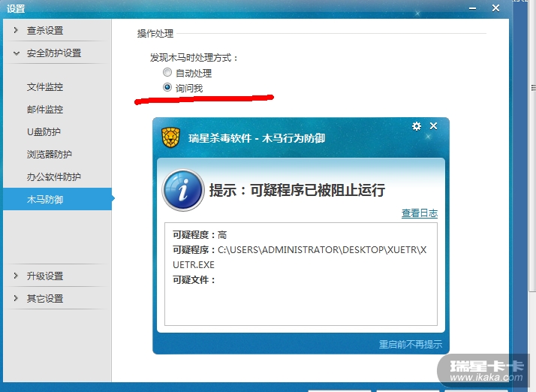536x392 pixels.
Task: Open the 浏览器防护 settings page
Action: (x=50, y=154)
